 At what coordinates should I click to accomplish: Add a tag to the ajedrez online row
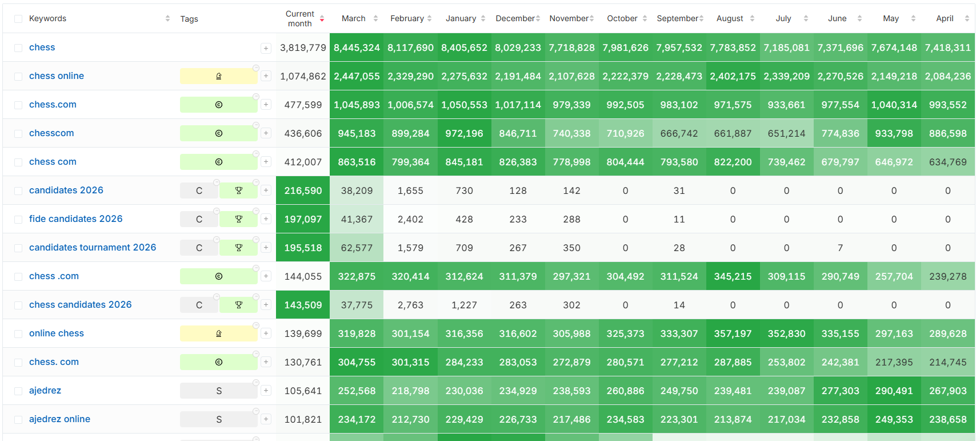tap(266, 419)
